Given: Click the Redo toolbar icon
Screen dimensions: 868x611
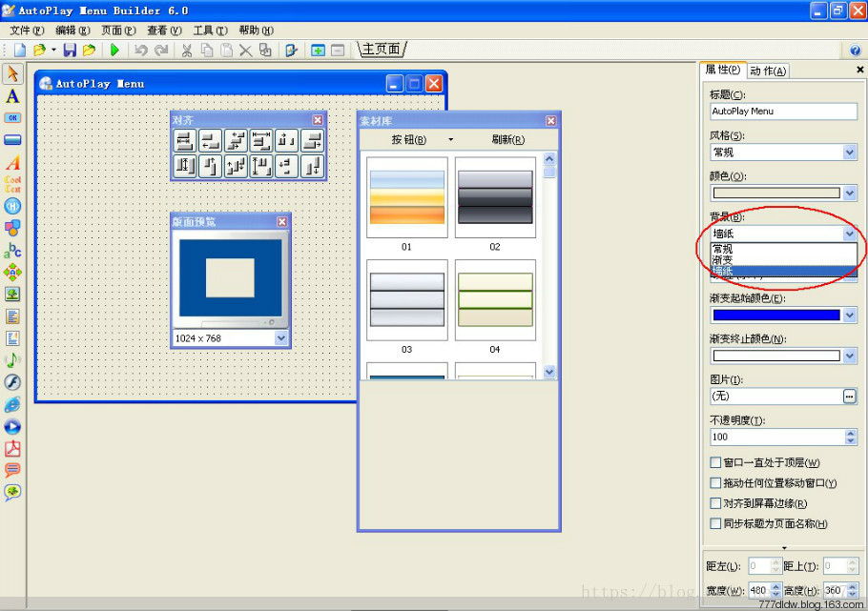Looking at the screenshot, I should pyautogui.click(x=161, y=51).
